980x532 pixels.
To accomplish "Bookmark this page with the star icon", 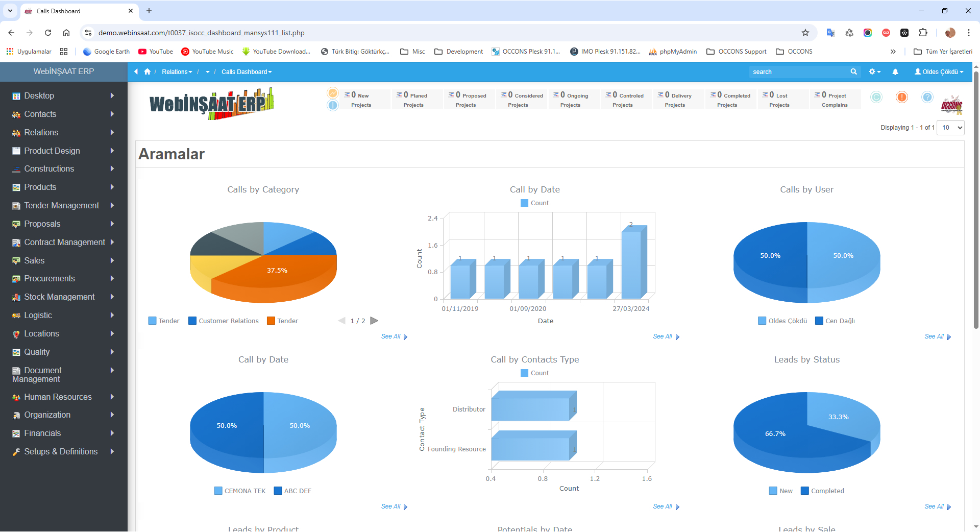I will pyautogui.click(x=805, y=33).
